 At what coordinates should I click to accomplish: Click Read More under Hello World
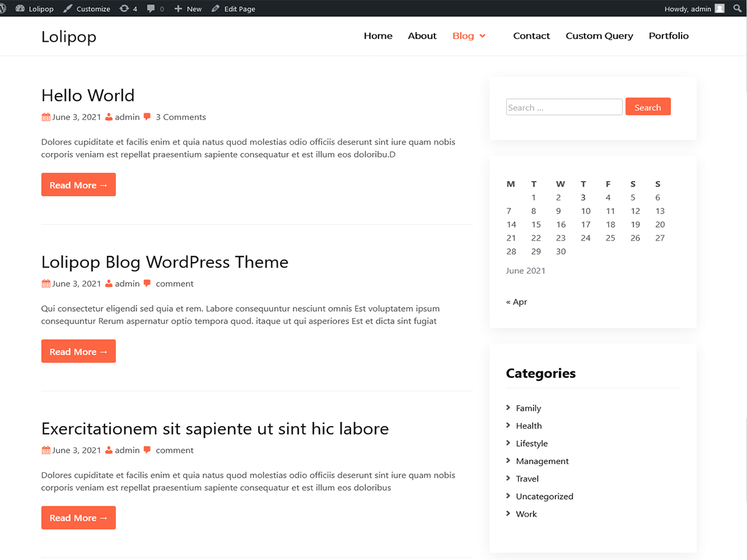78,184
